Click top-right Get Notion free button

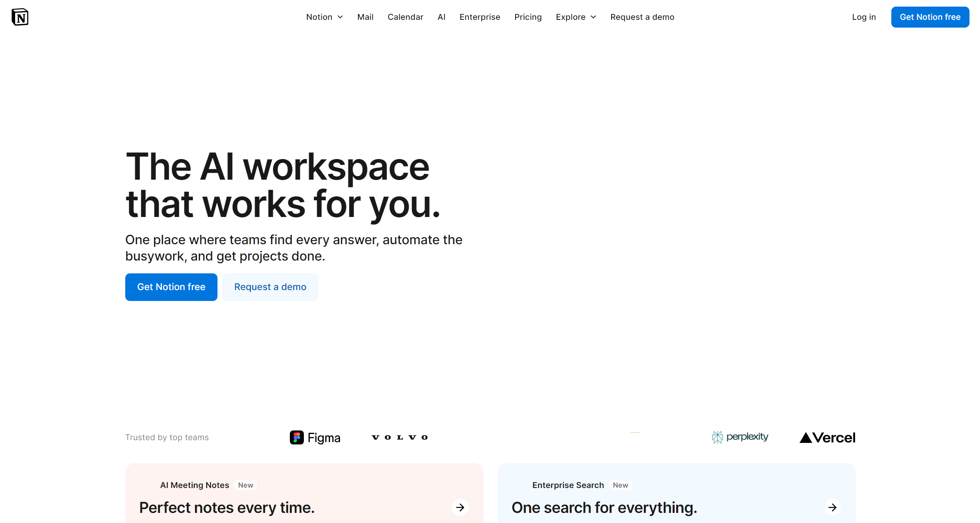tap(930, 17)
